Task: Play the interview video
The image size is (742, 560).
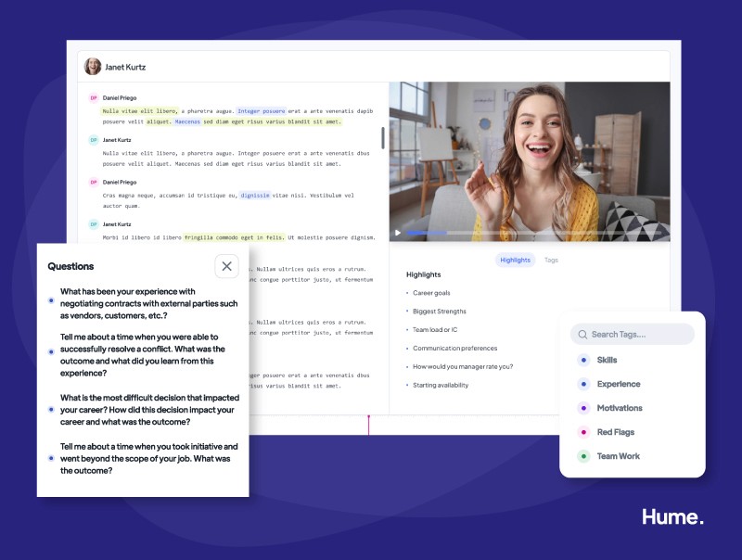Action: (x=398, y=233)
